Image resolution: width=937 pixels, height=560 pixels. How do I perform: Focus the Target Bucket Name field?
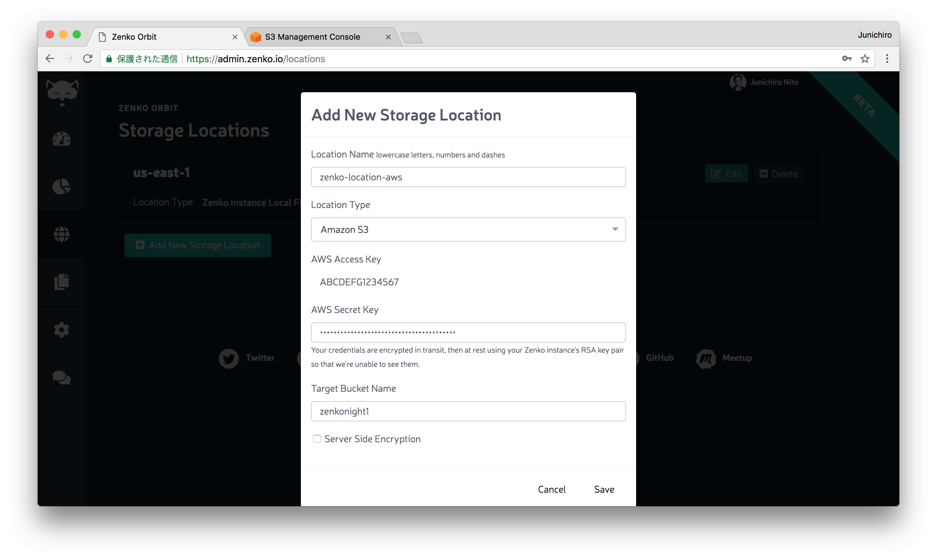(468, 411)
